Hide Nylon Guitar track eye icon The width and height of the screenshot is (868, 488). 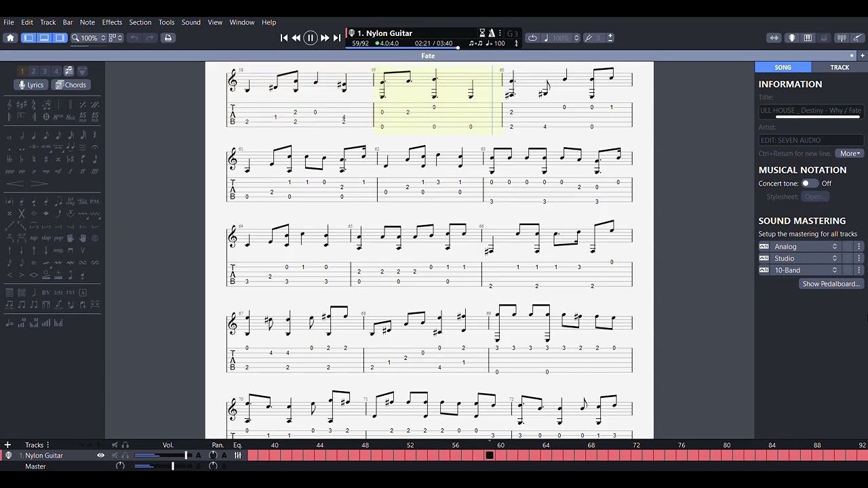100,455
